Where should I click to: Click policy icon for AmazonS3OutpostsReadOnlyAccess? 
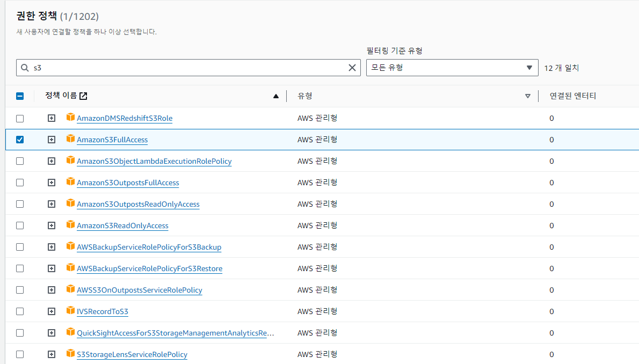point(70,203)
